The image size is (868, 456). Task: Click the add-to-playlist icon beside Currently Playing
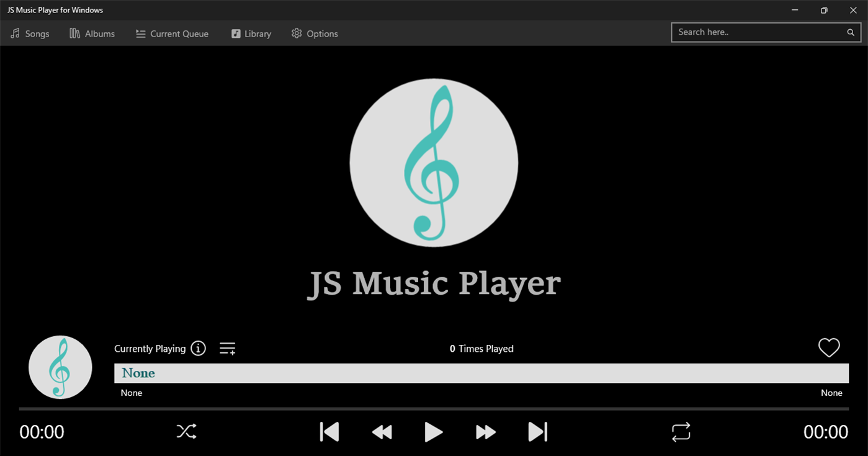pos(227,348)
